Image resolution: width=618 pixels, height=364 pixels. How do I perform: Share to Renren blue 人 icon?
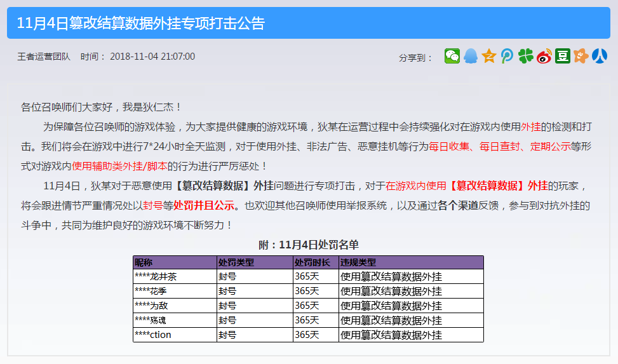[600, 56]
